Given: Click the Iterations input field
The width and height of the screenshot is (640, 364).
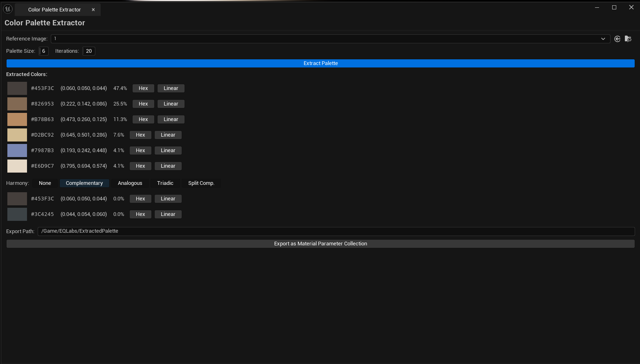Looking at the screenshot, I should point(89,51).
